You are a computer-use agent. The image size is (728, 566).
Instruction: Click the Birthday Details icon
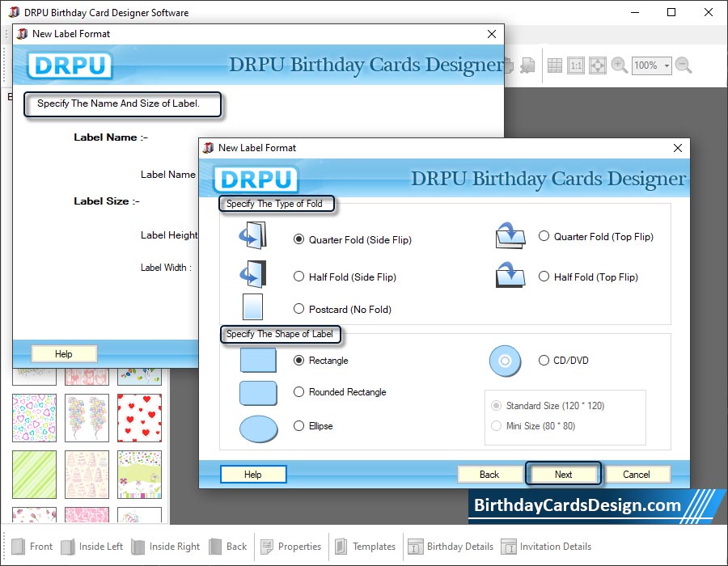[415, 547]
